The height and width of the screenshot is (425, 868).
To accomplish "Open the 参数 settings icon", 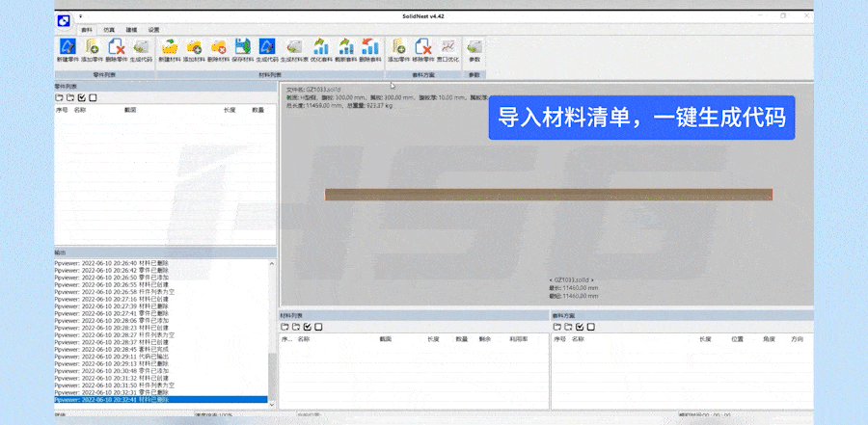I will (x=475, y=49).
